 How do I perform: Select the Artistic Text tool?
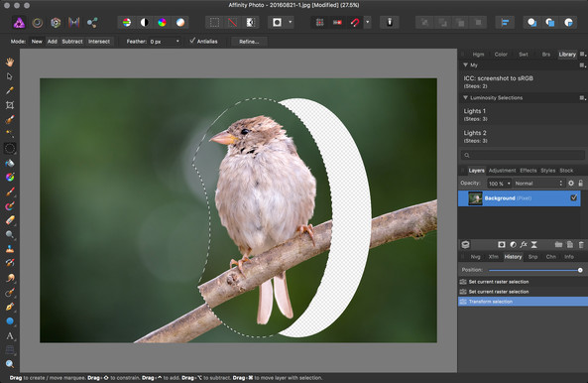[x=10, y=336]
